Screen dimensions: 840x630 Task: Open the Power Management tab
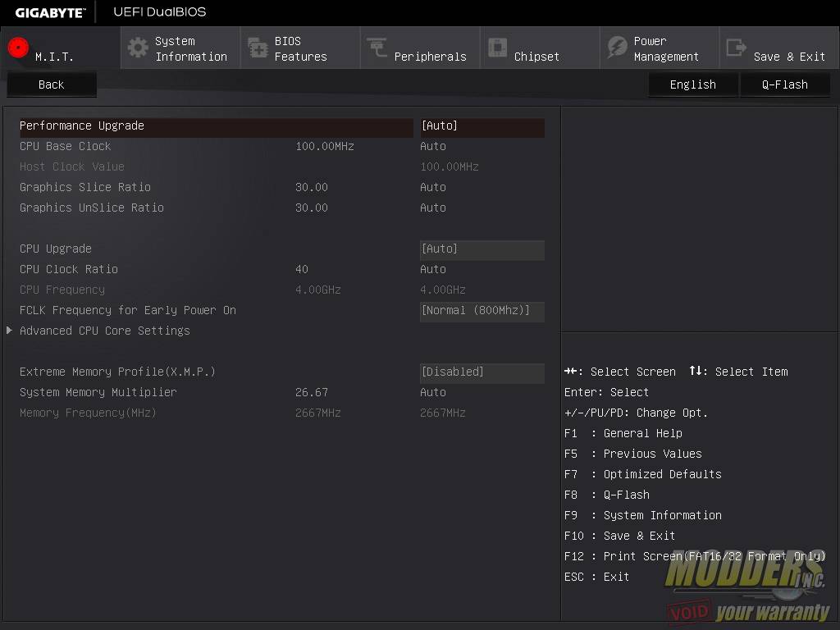660,48
